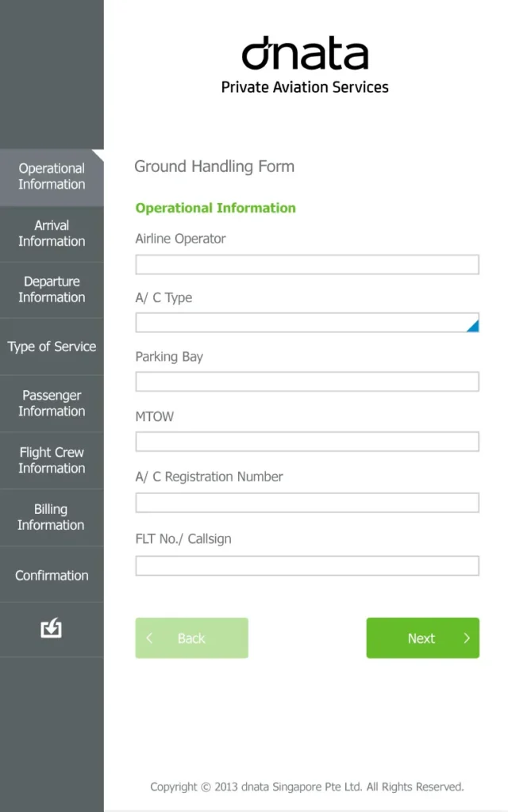The width and height of the screenshot is (508, 812).
Task: Click the Next button
Action: tap(422, 638)
